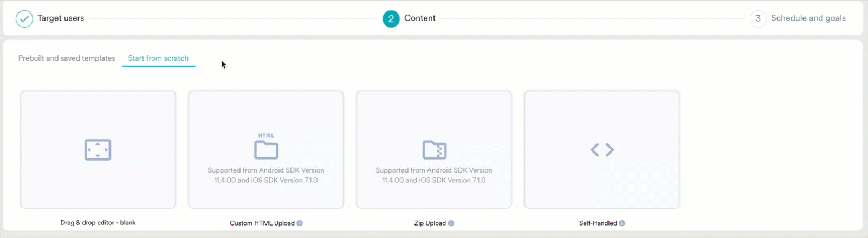The height and width of the screenshot is (238, 868).
Task: Click info icon beside Zip Upload
Action: [451, 223]
